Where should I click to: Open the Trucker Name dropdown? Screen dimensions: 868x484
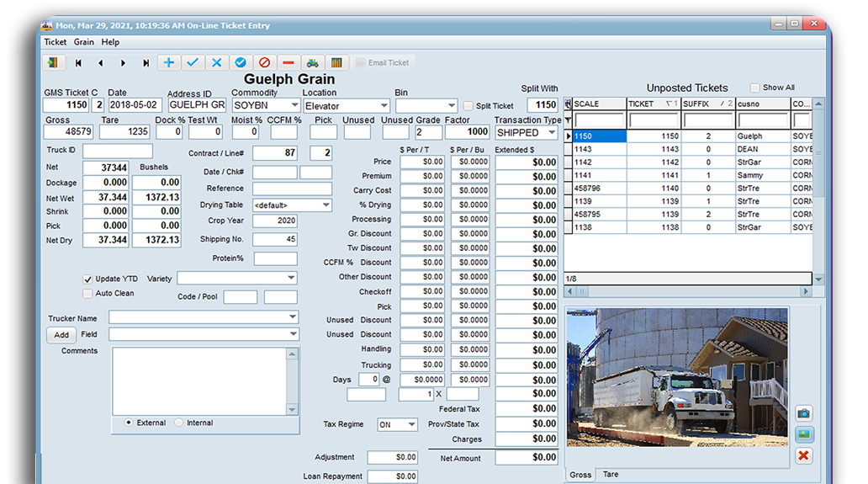(x=293, y=316)
